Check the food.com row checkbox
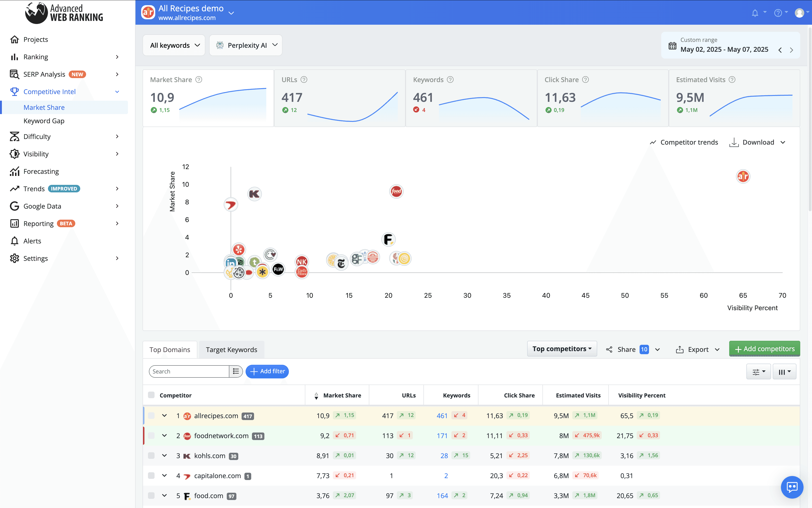This screenshot has height=508, width=812. click(x=151, y=496)
